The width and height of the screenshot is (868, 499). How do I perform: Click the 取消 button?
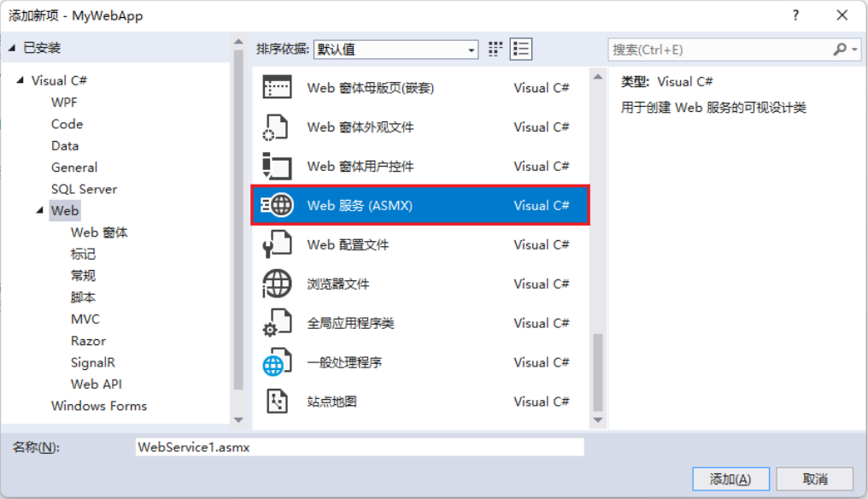815,479
